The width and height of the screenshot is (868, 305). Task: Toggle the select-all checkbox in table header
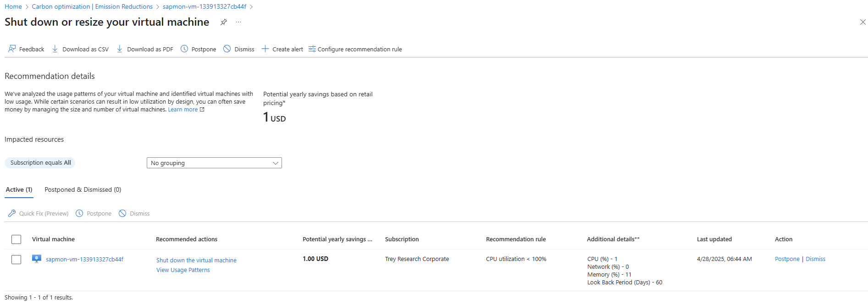17,239
